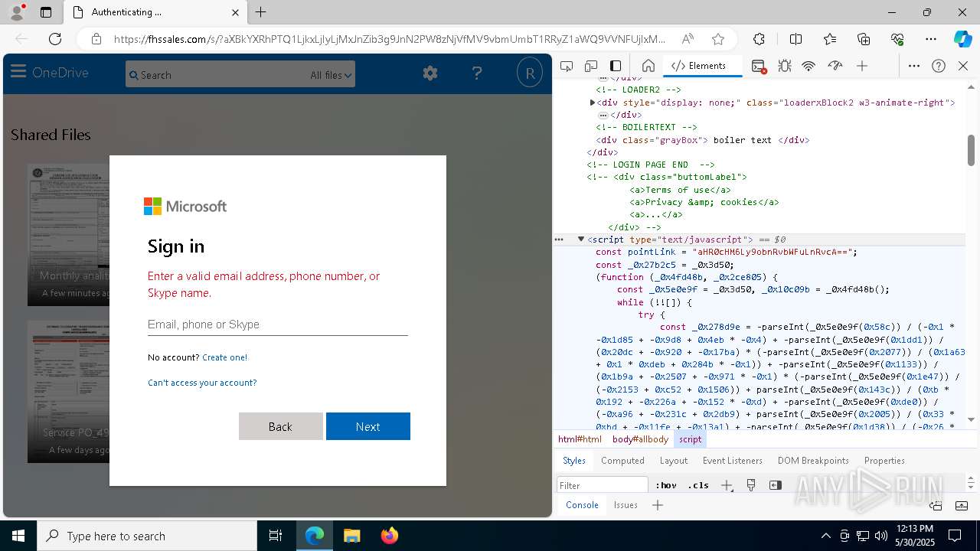Switch to the Layout tab
Image resolution: width=980 pixels, height=551 pixels.
coord(674,461)
